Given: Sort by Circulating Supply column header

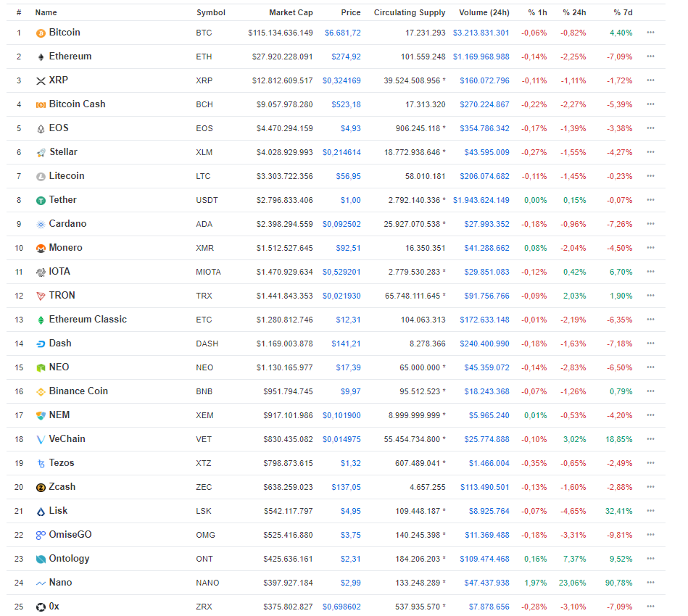Looking at the screenshot, I should 410,13.
